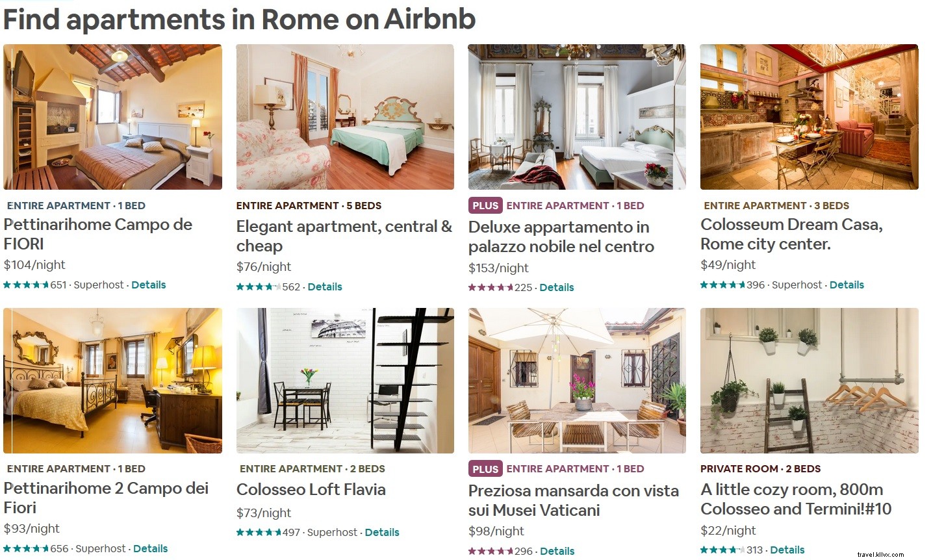Select the photo of Pettinarihome Campo de FIORI
The height and width of the screenshot is (560, 931).
[x=112, y=116]
